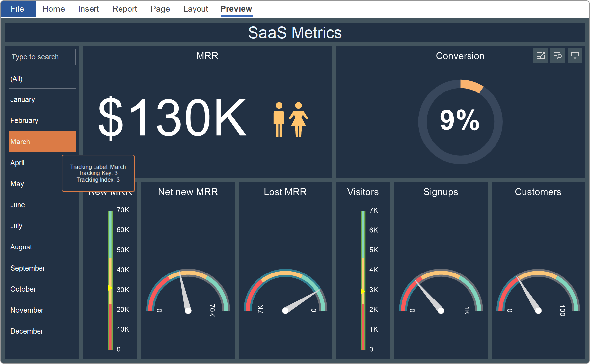Image resolution: width=590 pixels, height=364 pixels.
Task: Open the File menu
Action: [18, 9]
